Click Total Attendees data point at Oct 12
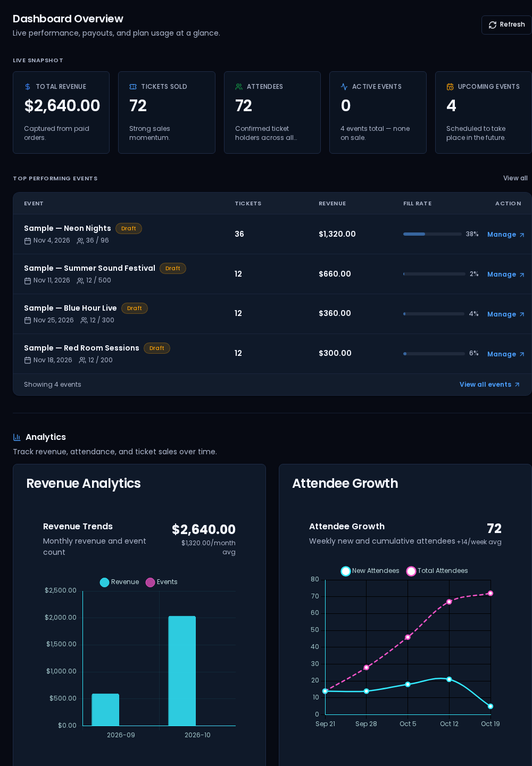The height and width of the screenshot is (766, 532). [449, 602]
